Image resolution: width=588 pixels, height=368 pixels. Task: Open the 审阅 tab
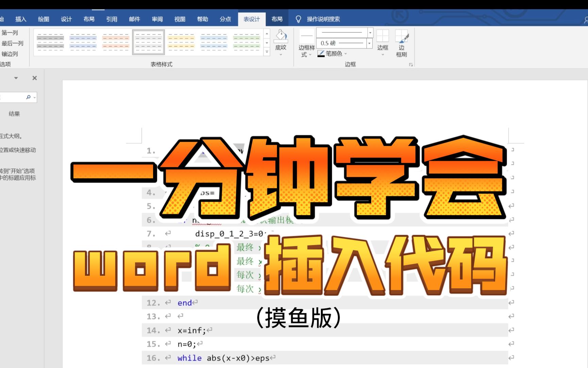tap(157, 19)
